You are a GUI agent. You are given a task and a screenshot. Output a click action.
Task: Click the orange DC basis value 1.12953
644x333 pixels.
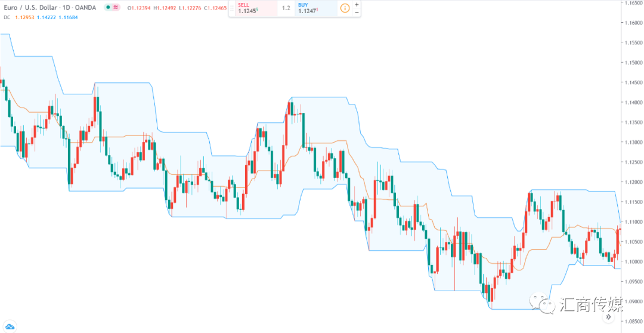click(x=24, y=17)
